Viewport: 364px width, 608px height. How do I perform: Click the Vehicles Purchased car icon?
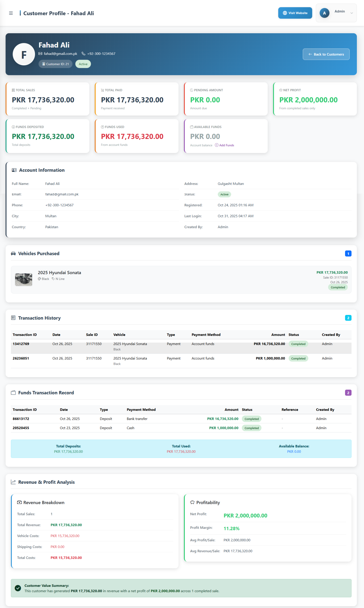click(x=13, y=254)
